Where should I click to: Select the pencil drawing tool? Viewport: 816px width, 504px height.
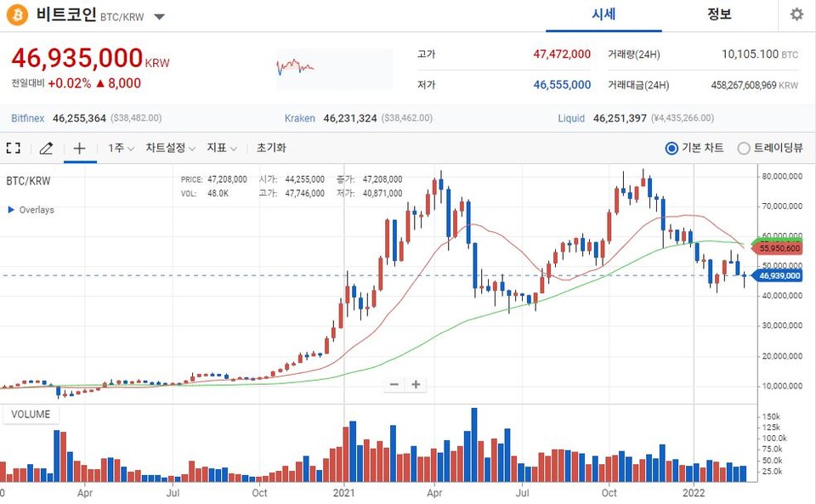46,148
